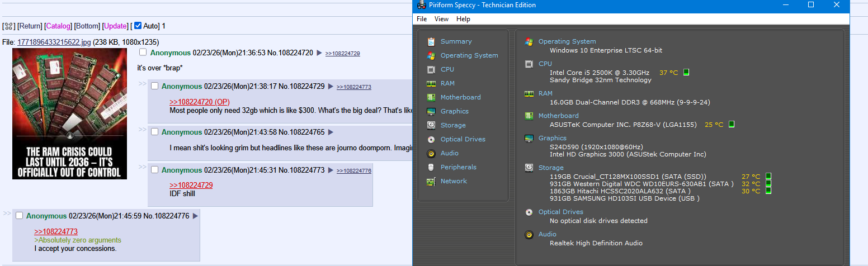
Task: Open post menu arrow for No.108224729
Action: (331, 87)
